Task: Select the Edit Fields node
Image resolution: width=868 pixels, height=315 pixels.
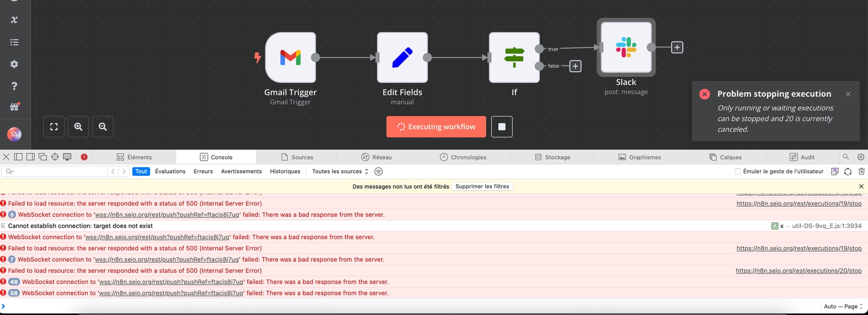Action: click(402, 57)
